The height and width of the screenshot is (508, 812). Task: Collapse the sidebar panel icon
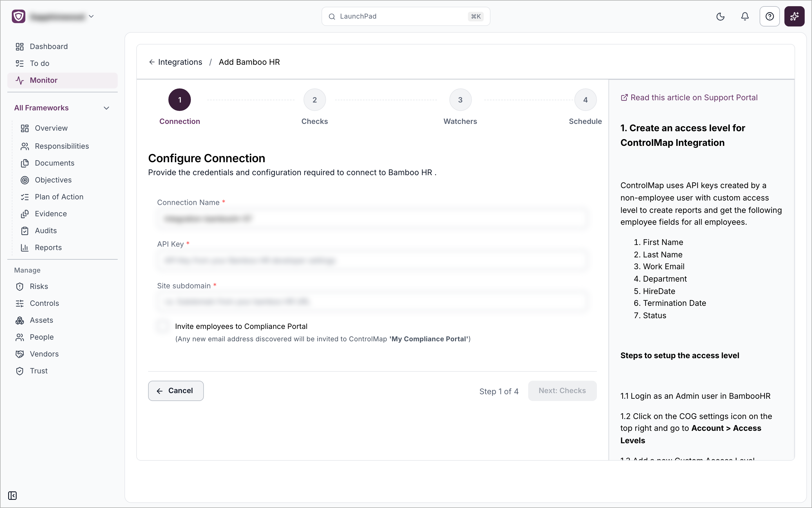[12, 496]
